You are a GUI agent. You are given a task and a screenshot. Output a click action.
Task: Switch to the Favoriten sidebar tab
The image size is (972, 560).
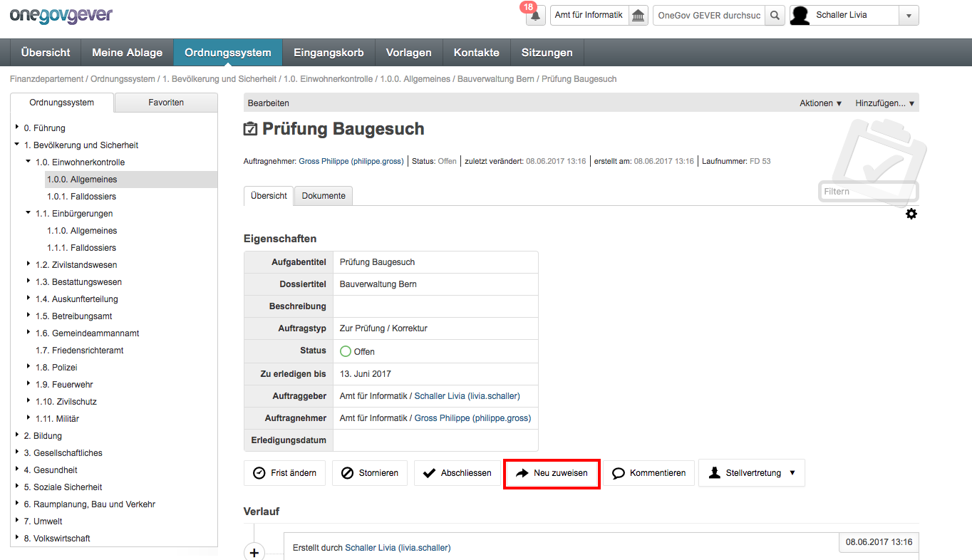pos(166,103)
